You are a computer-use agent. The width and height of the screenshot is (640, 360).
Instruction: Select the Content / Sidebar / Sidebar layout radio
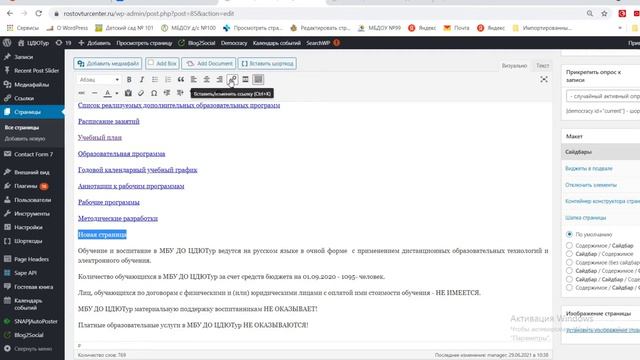pyautogui.click(x=569, y=288)
